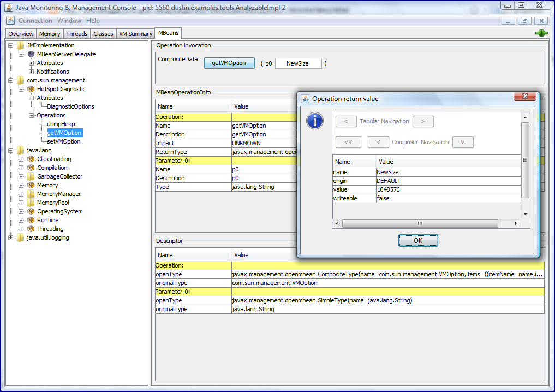
Task: Click the com.sun.management folder icon
Action: [x=21, y=80]
